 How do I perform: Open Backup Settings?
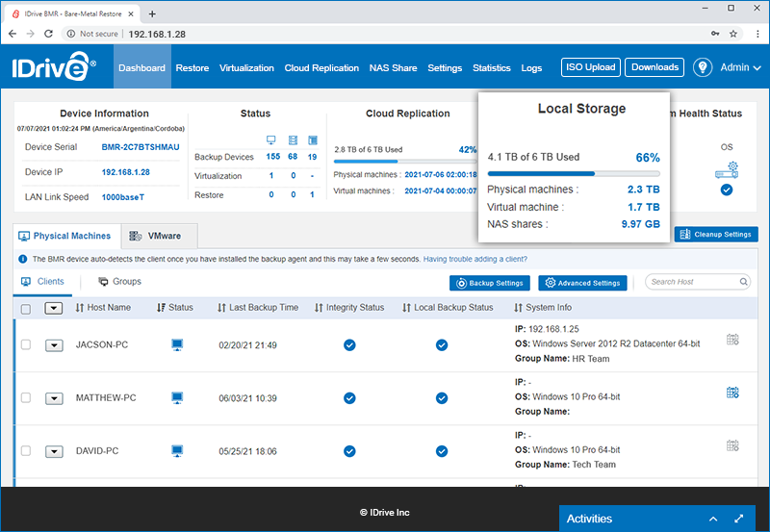pos(490,283)
